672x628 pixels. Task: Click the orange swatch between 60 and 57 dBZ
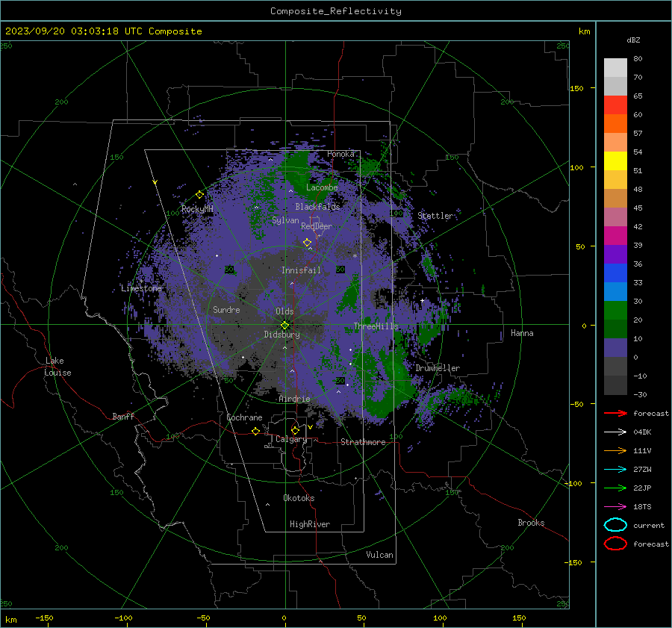pos(615,124)
